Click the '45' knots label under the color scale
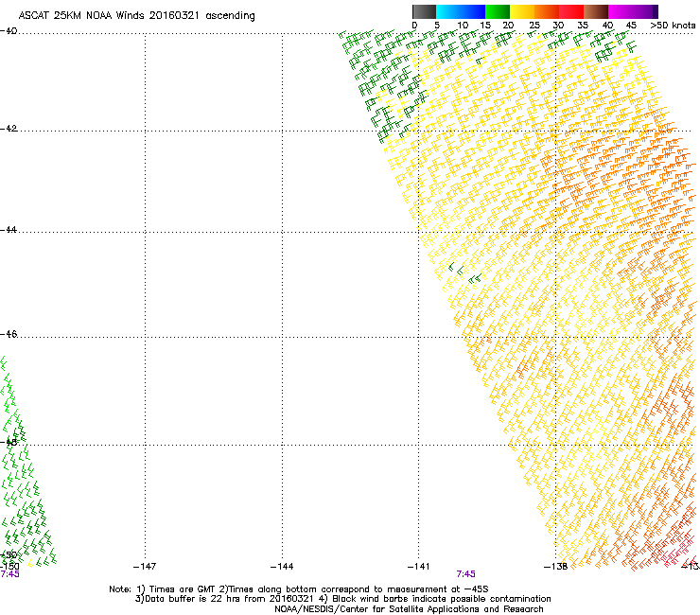This screenshot has width=700, height=615. 631,26
